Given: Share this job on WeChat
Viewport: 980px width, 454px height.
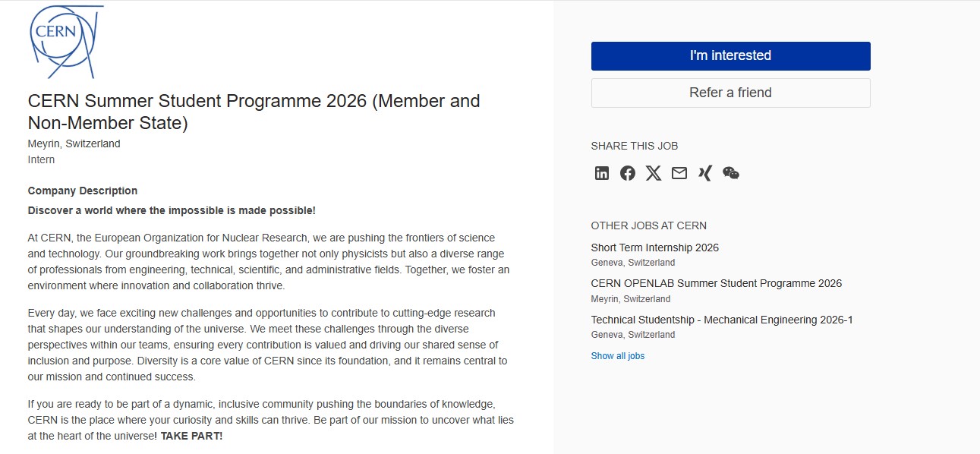Looking at the screenshot, I should (731, 173).
